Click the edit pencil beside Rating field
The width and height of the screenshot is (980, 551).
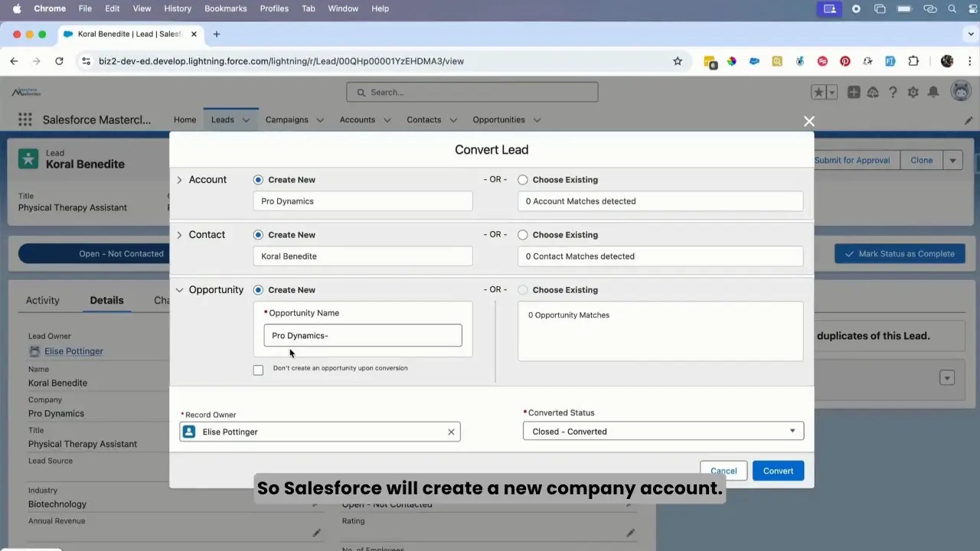tap(630, 533)
